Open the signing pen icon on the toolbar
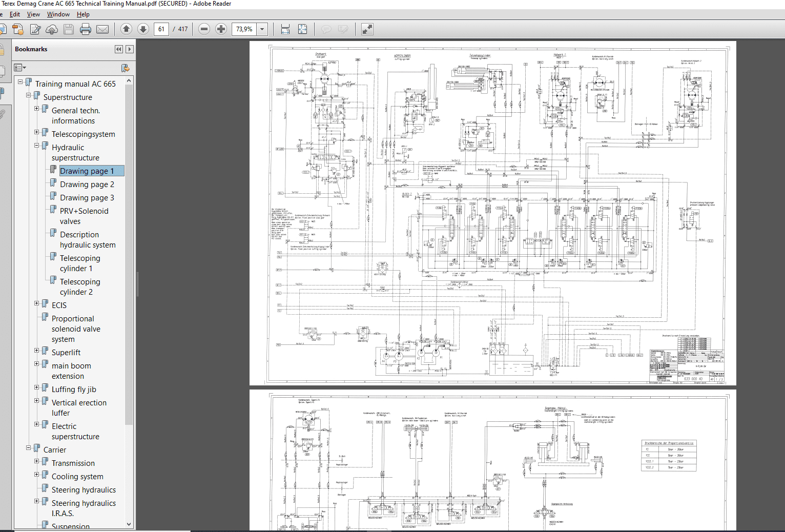 [35, 29]
